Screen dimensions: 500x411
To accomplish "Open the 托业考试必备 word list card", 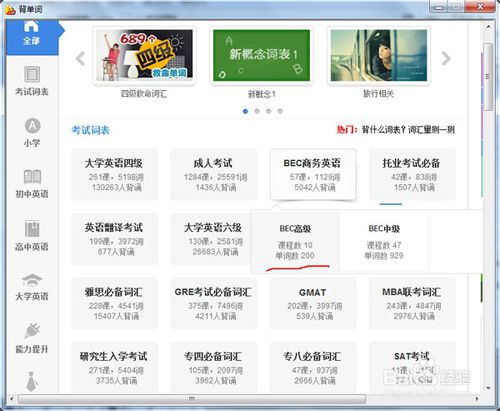I will (412, 174).
